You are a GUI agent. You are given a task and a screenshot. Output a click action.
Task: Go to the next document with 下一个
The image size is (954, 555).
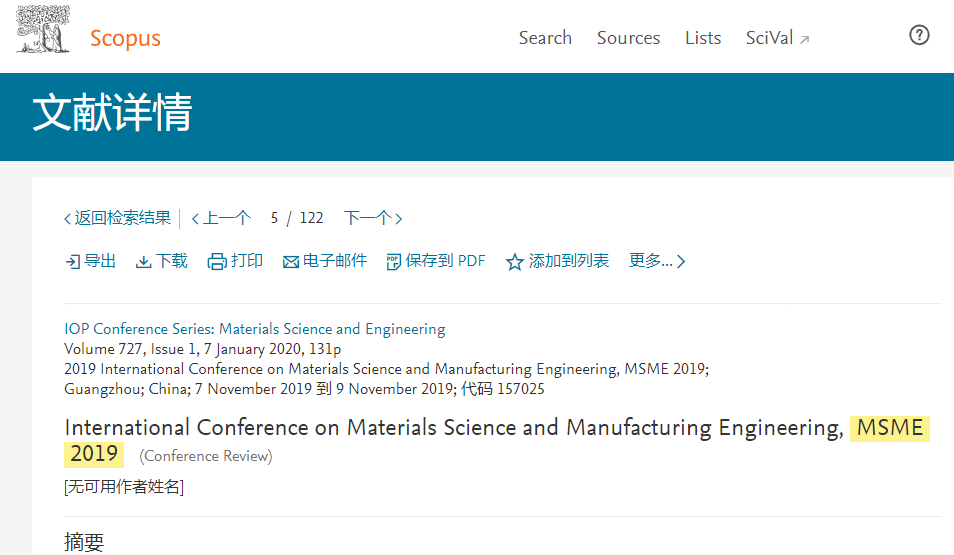click(373, 218)
